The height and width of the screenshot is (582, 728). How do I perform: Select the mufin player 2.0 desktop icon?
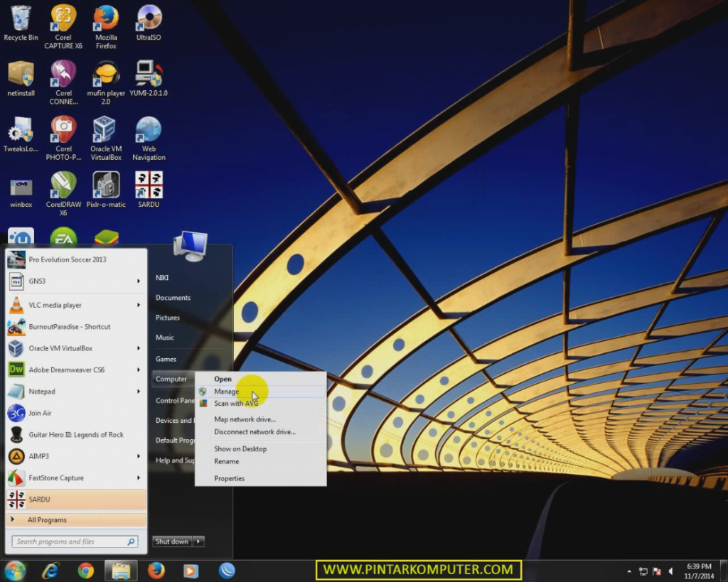(106, 82)
